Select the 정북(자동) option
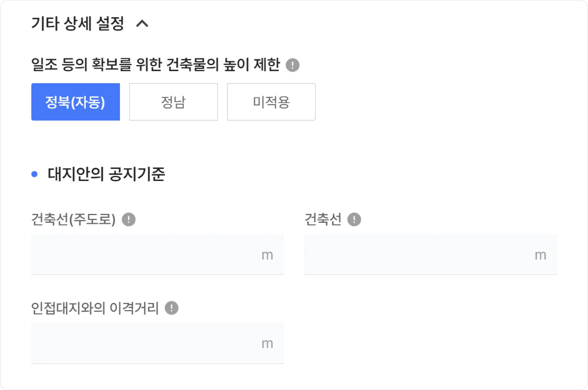 [76, 102]
